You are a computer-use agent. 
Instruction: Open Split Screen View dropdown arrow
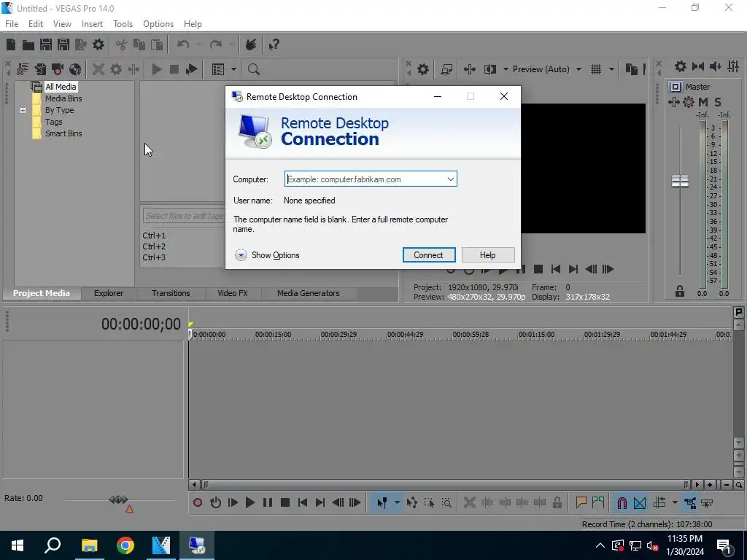click(x=505, y=69)
